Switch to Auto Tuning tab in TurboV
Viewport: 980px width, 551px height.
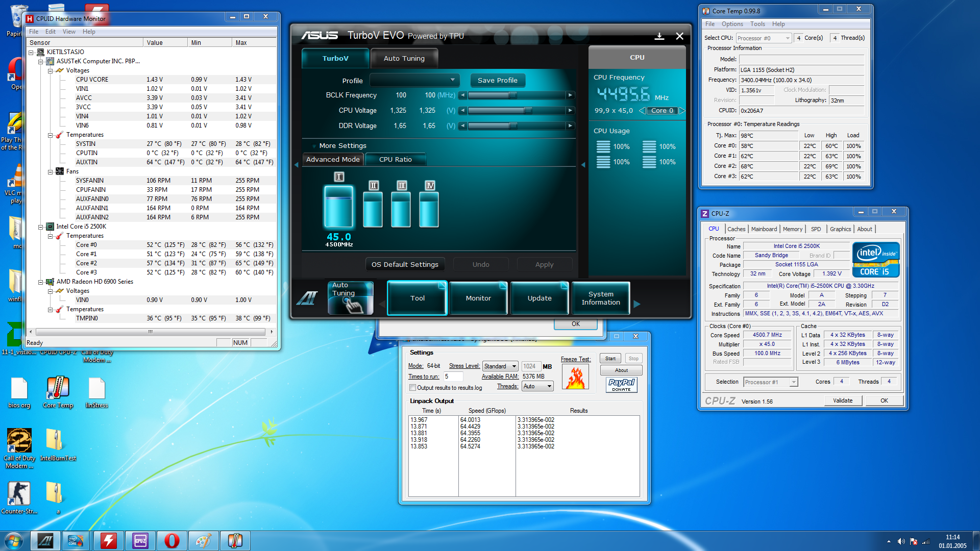404,58
